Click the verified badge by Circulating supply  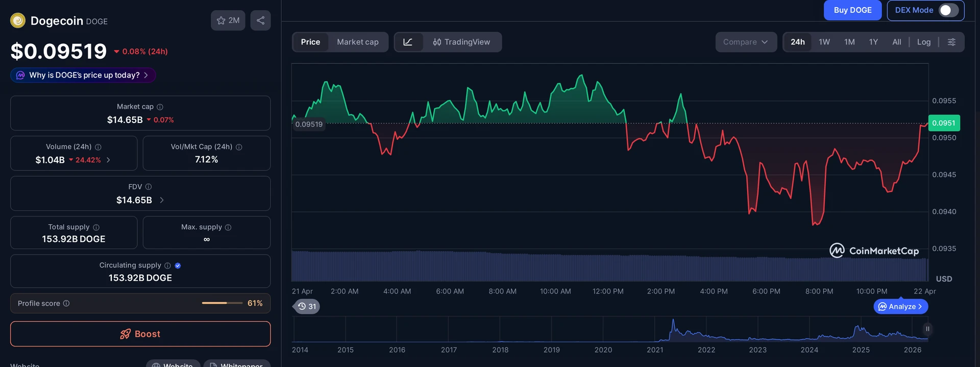coord(178,265)
